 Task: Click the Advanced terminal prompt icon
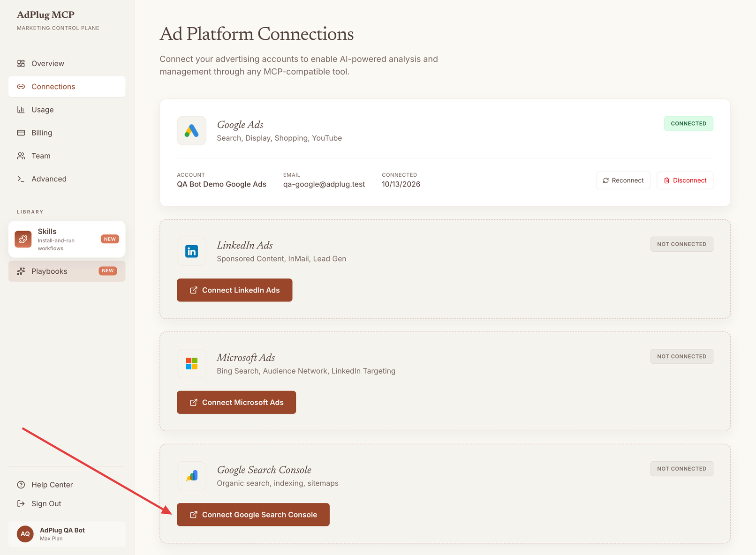pos(21,179)
